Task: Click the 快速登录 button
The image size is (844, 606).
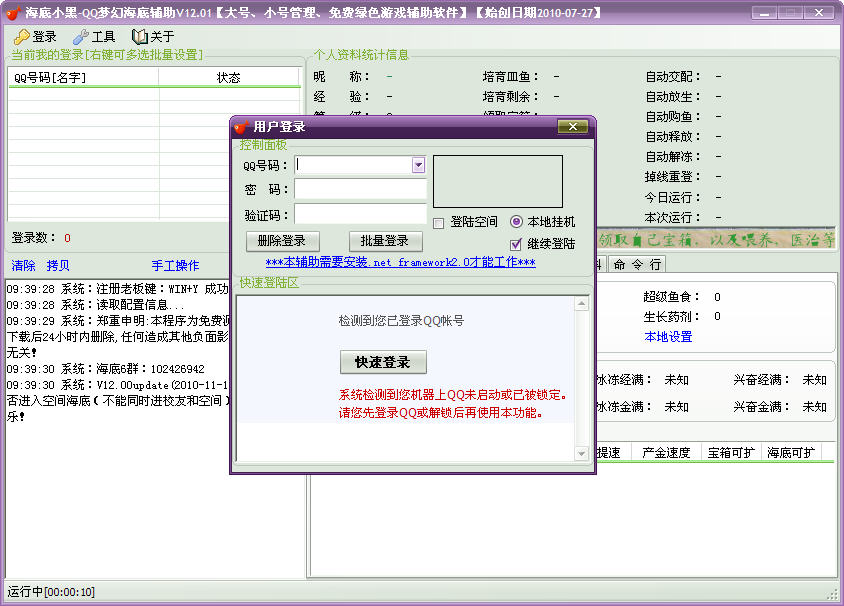Action: pyautogui.click(x=383, y=362)
